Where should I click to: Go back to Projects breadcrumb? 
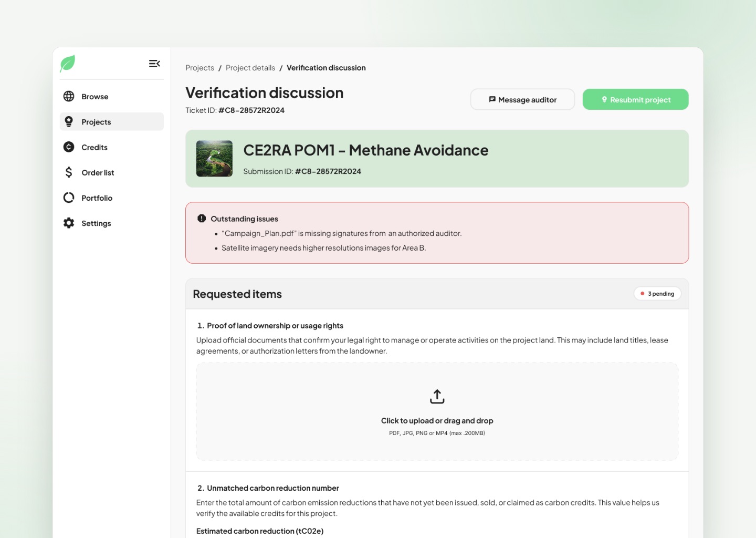[200, 68]
